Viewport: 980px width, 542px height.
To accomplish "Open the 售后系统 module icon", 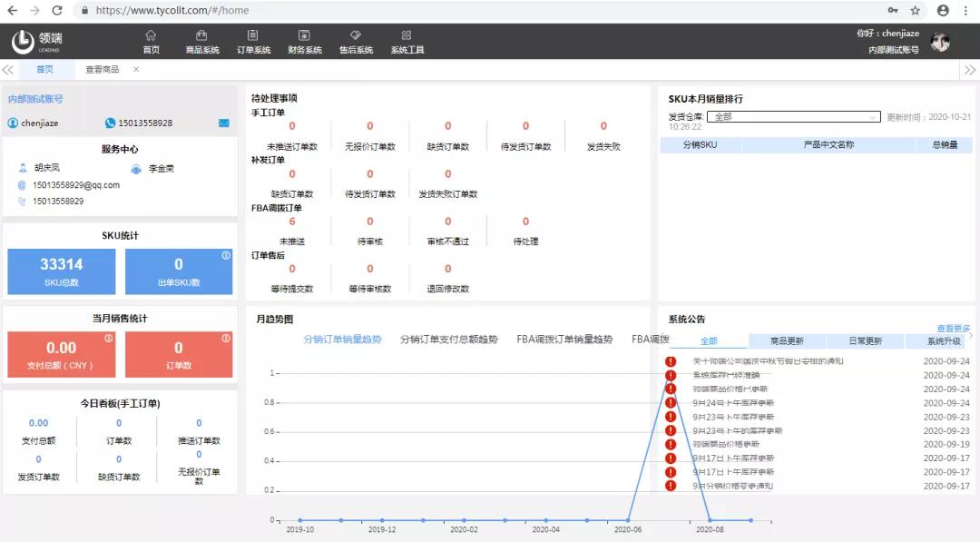I will pos(355,37).
